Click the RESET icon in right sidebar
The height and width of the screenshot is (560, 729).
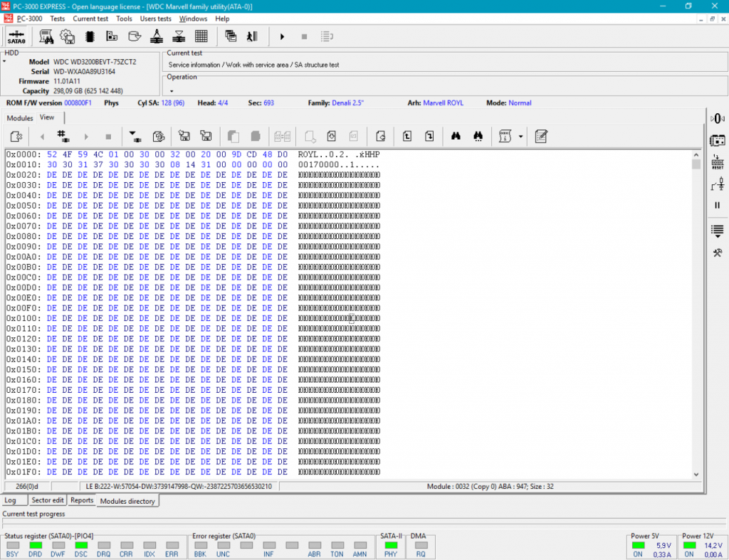[718, 163]
